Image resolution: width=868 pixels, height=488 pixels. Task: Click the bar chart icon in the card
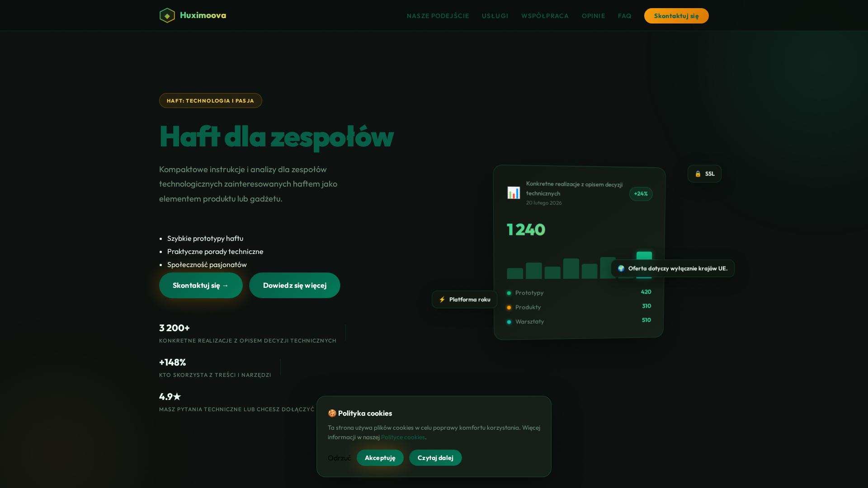(x=514, y=193)
